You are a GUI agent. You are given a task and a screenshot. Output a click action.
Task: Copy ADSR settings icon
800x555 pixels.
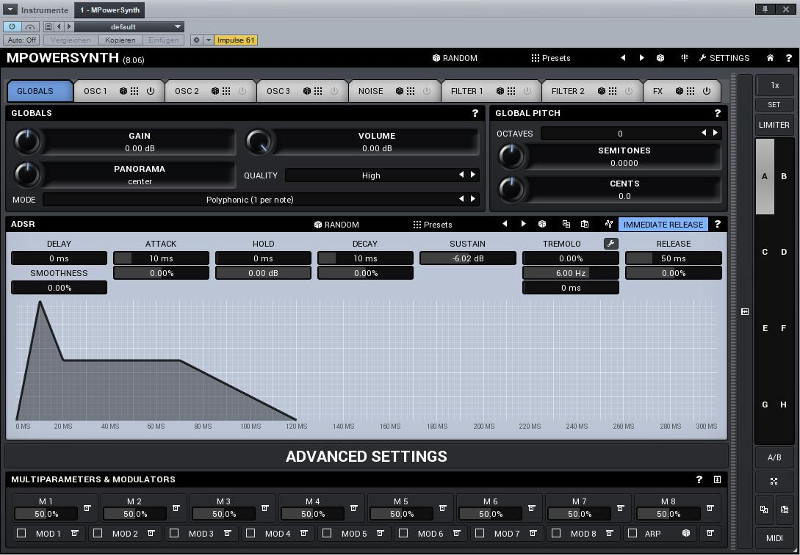(x=566, y=224)
